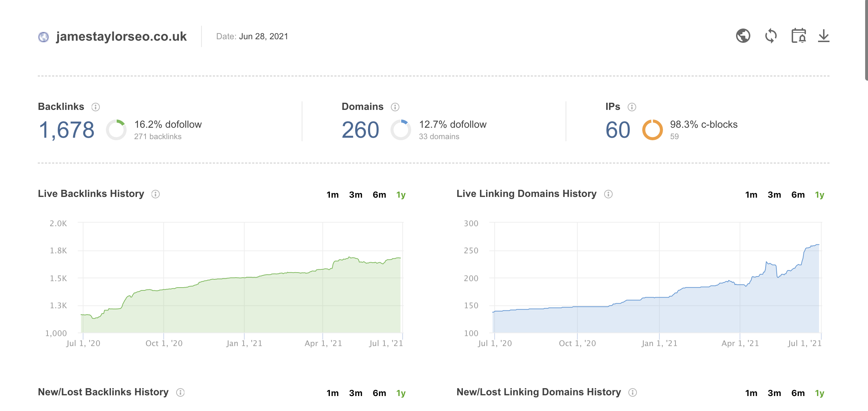Click the total domains count 260
The height and width of the screenshot is (411, 868).
(361, 130)
